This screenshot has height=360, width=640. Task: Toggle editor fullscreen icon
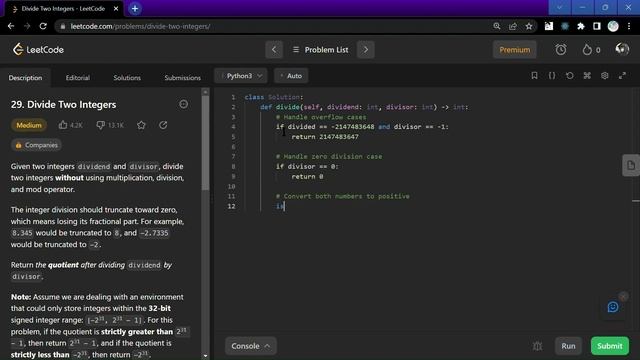pos(622,76)
